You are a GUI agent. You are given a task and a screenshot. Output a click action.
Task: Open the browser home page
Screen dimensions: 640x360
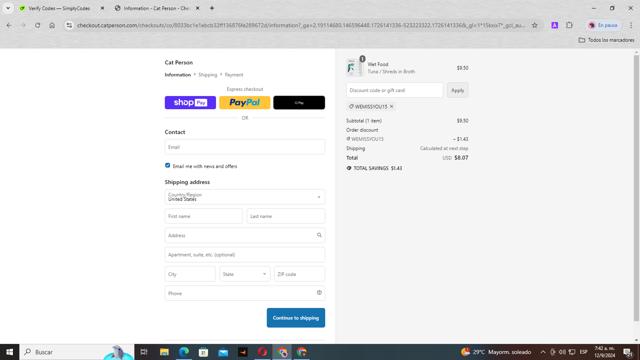pyautogui.click(x=52, y=25)
